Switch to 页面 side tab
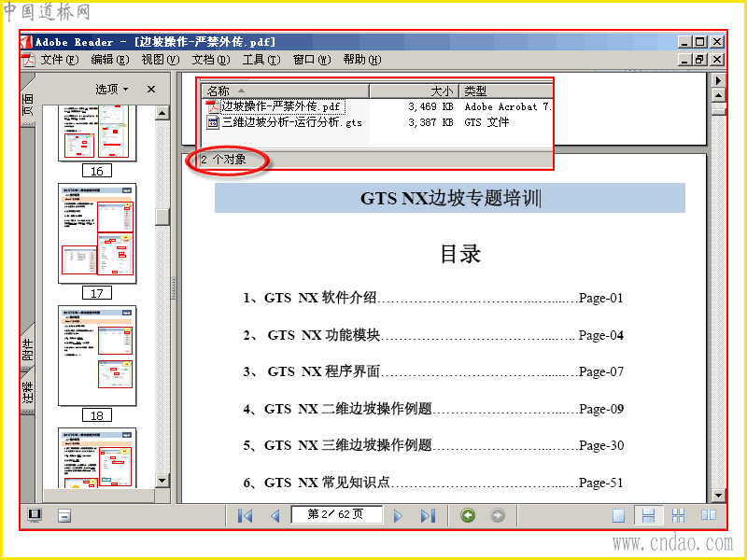The height and width of the screenshot is (560, 747). click(28, 103)
